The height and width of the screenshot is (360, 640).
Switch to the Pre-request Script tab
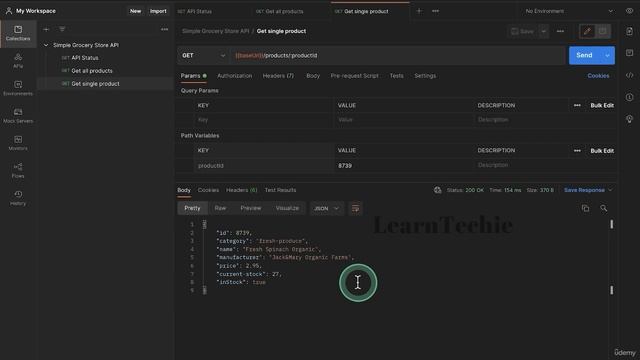[x=354, y=76]
